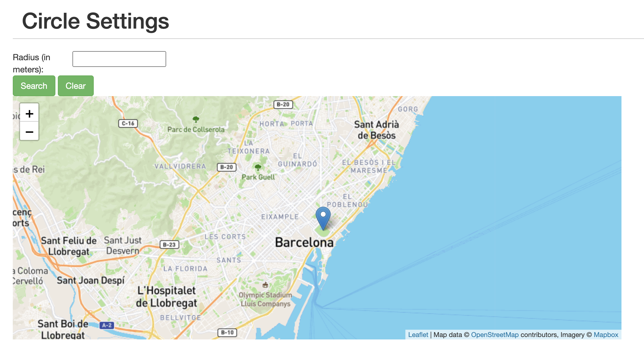Click the Sant Adrià de Besòs label
Viewport: 644px width, 351px height.
pyautogui.click(x=376, y=130)
